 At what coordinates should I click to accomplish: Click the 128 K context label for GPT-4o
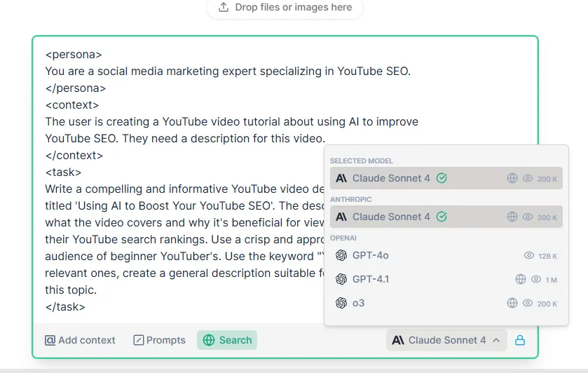(547, 257)
